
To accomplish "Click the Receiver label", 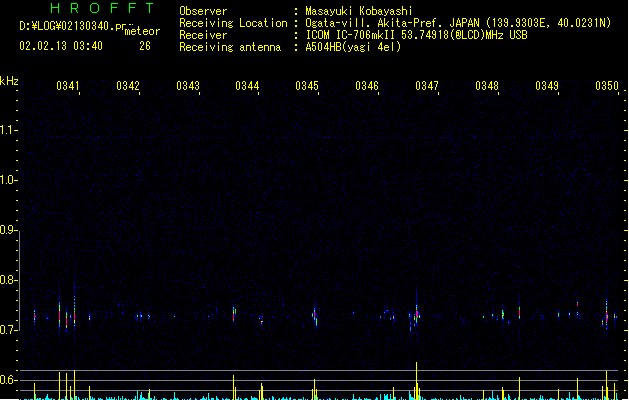I will click(203, 35).
